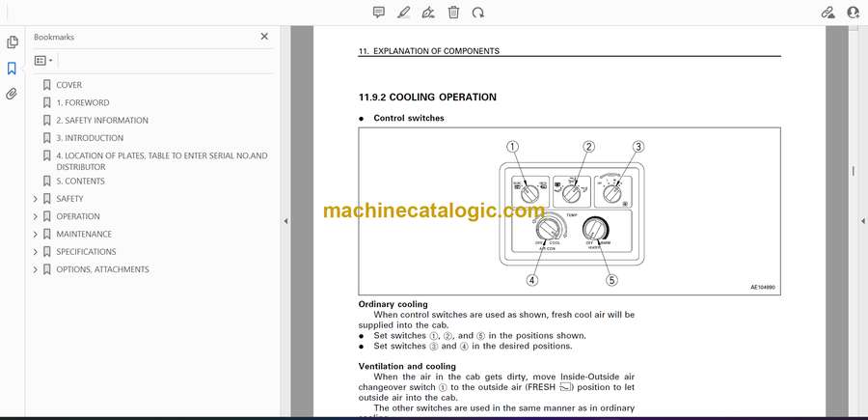Click the 11.9.2 COOLING OPERATION heading
This screenshot has width=868, height=420.
427,98
